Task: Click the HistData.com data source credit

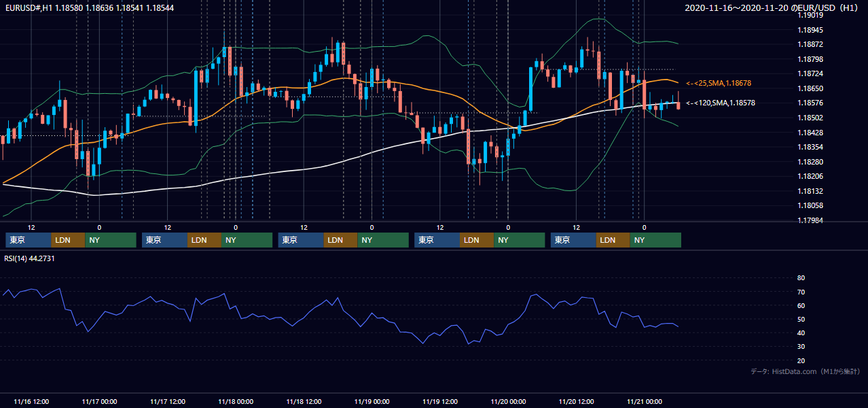Action: 806,371
